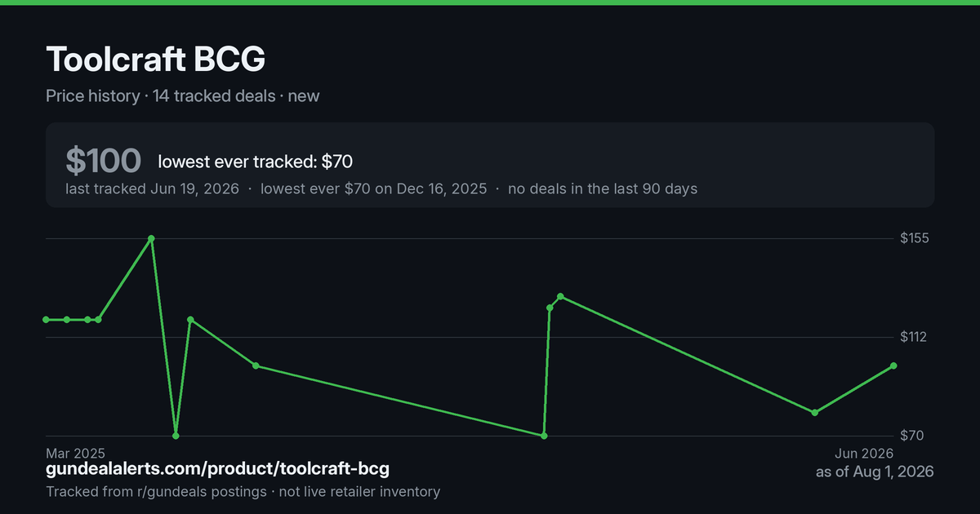Click the Mar 2025 axis label
This screenshot has height=514, width=980.
point(75,453)
